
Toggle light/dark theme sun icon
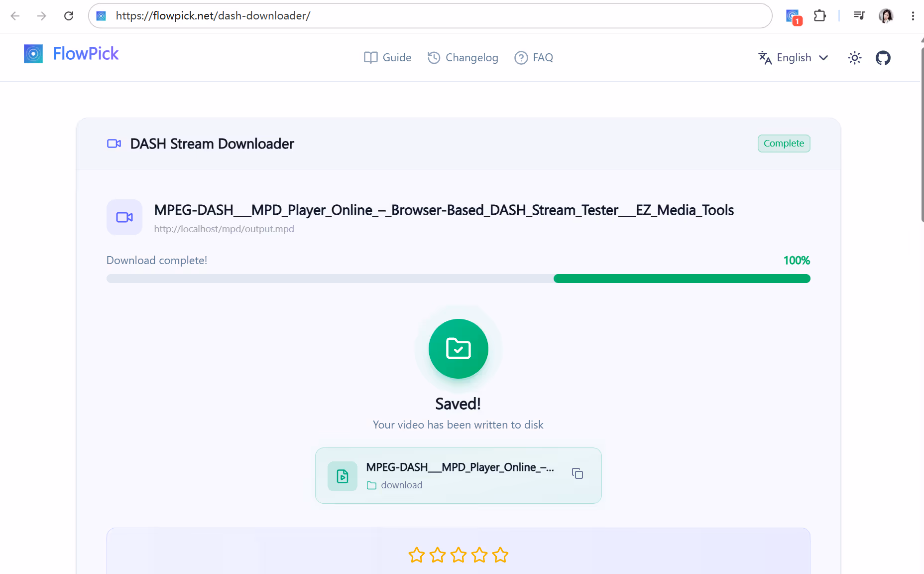click(855, 58)
